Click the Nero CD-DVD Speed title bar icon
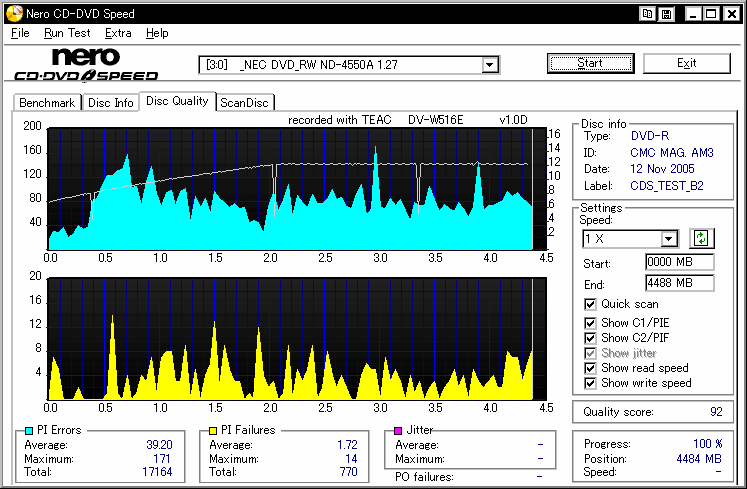This screenshot has width=747, height=489. (x=14, y=13)
